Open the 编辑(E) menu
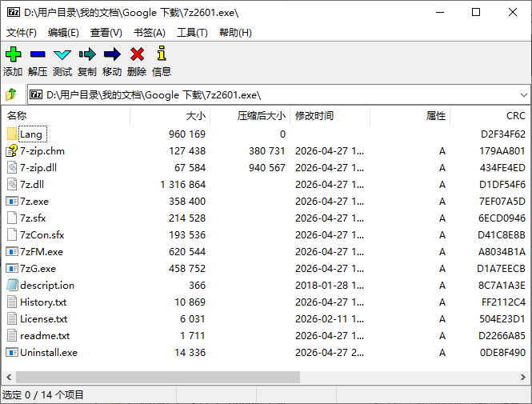Viewport: 532px width, 404px height. coord(63,33)
